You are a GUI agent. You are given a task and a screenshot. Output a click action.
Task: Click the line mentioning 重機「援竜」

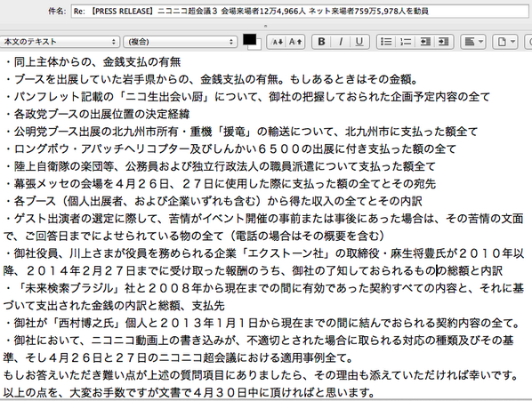coord(241,132)
